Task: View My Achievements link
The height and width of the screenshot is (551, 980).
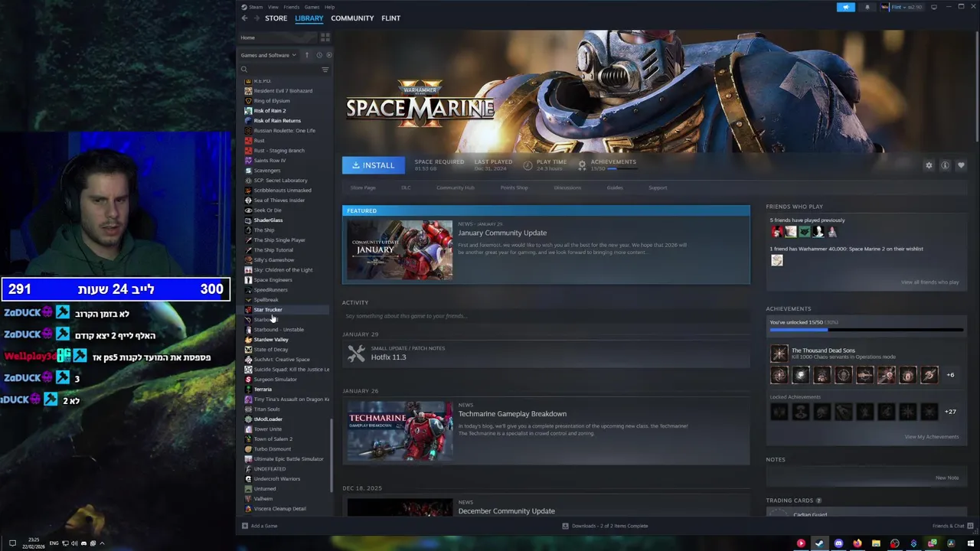Action: 932,437
